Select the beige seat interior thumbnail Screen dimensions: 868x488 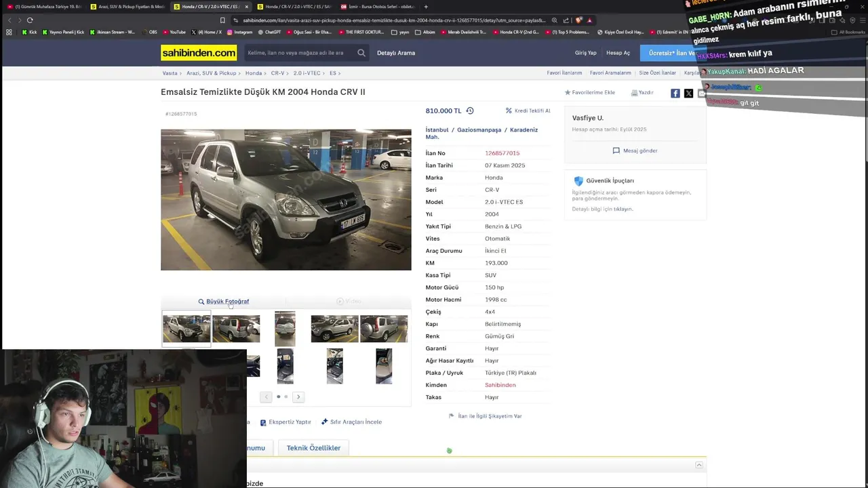(x=384, y=366)
